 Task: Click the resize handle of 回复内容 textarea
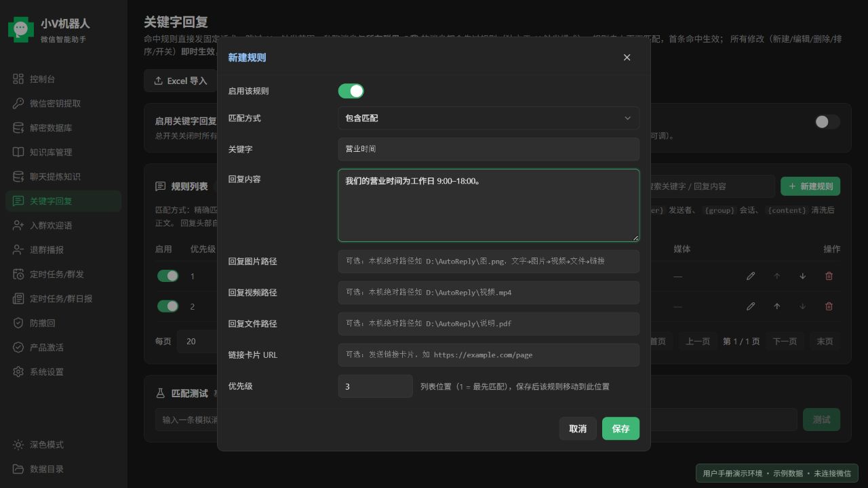click(635, 237)
